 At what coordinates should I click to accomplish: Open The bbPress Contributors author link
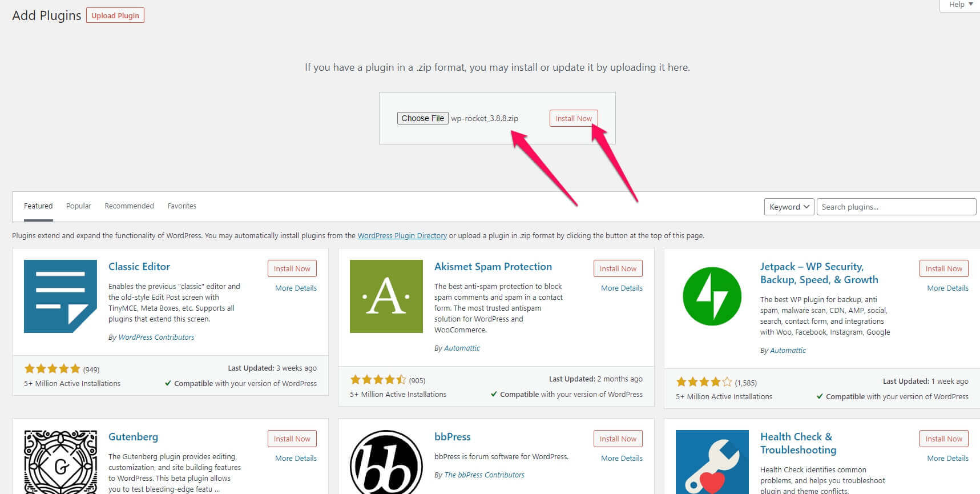click(x=484, y=475)
